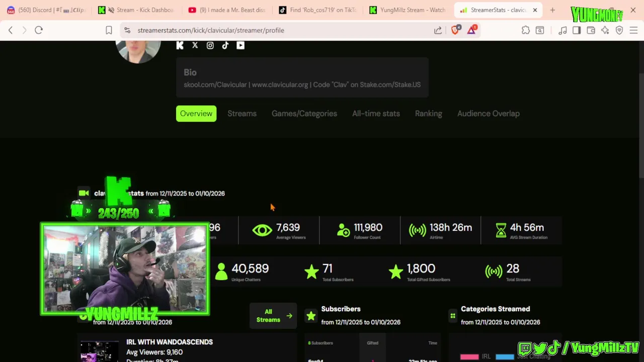This screenshot has width=644, height=362.
Task: Open the Instagram social icon
Action: pos(210,45)
